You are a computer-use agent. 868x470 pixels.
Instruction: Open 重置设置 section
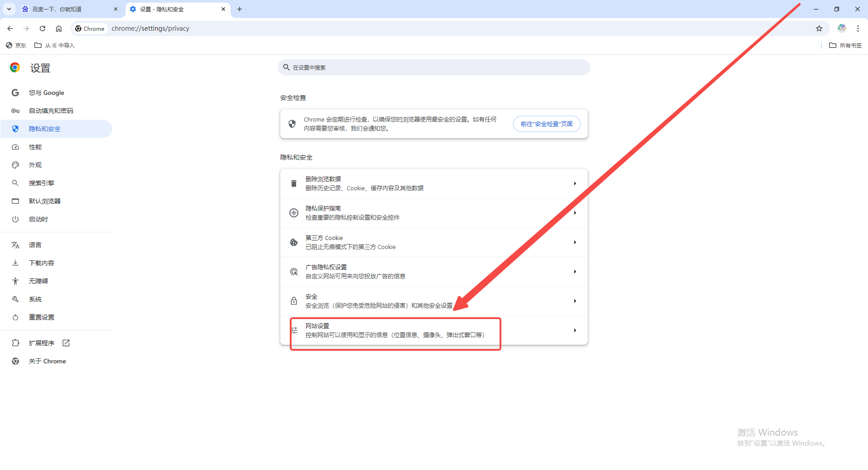(56, 317)
